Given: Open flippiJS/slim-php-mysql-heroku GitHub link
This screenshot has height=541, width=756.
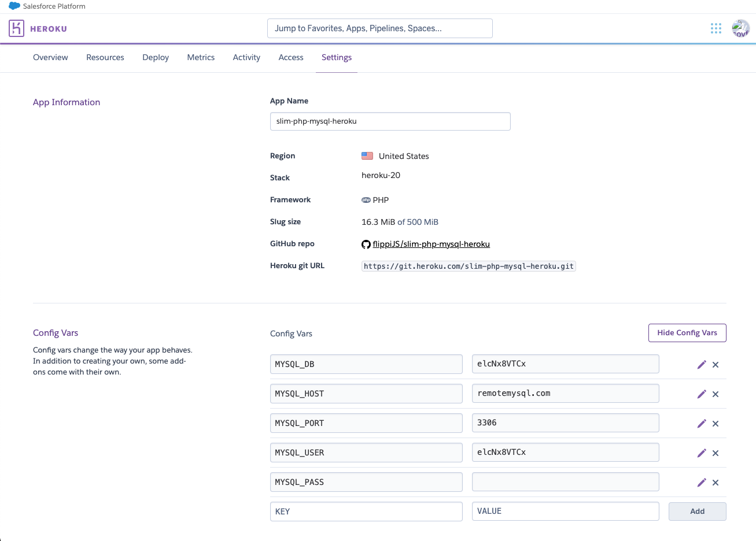Looking at the screenshot, I should point(431,244).
